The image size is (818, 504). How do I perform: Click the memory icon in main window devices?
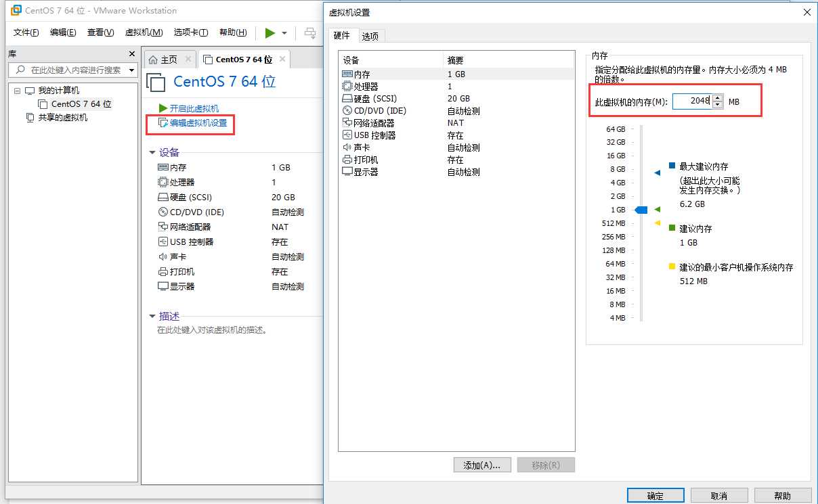(x=163, y=167)
